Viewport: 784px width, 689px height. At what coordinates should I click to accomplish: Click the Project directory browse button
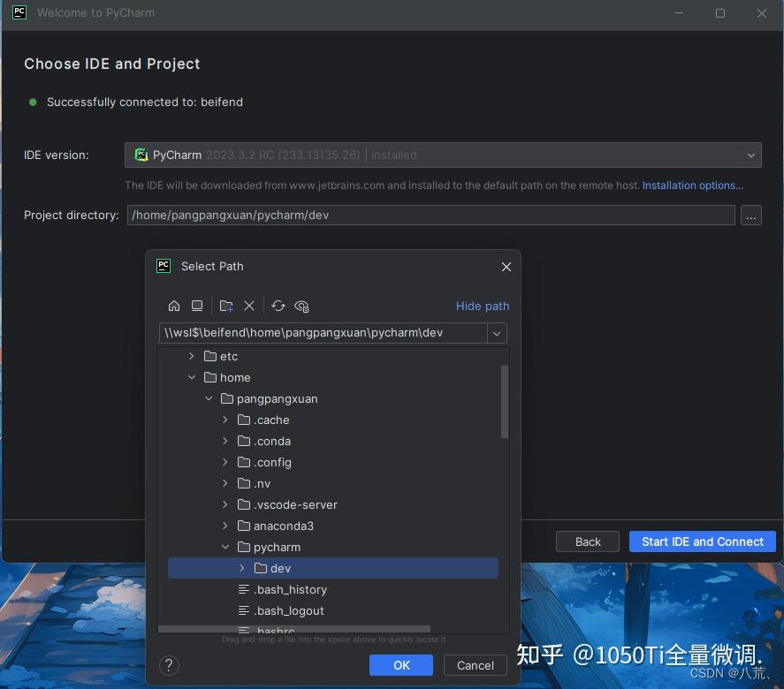[x=751, y=215]
